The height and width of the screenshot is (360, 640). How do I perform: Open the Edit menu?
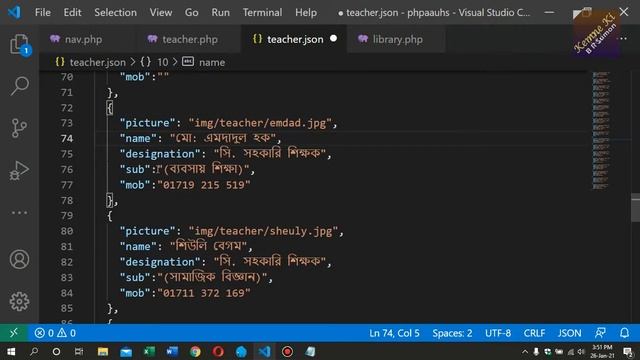[72, 13]
